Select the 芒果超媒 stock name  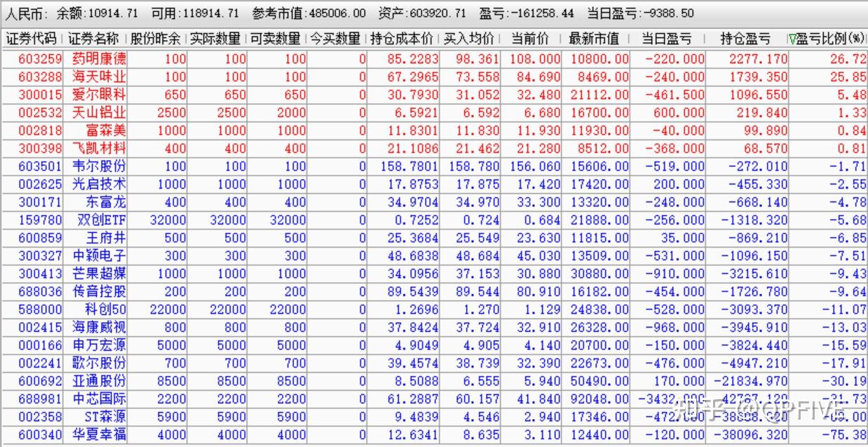[x=99, y=274]
